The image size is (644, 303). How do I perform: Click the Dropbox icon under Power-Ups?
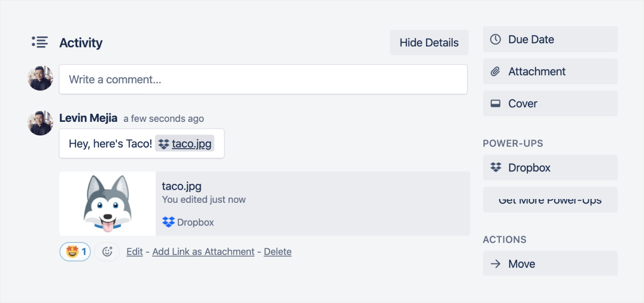[495, 167]
